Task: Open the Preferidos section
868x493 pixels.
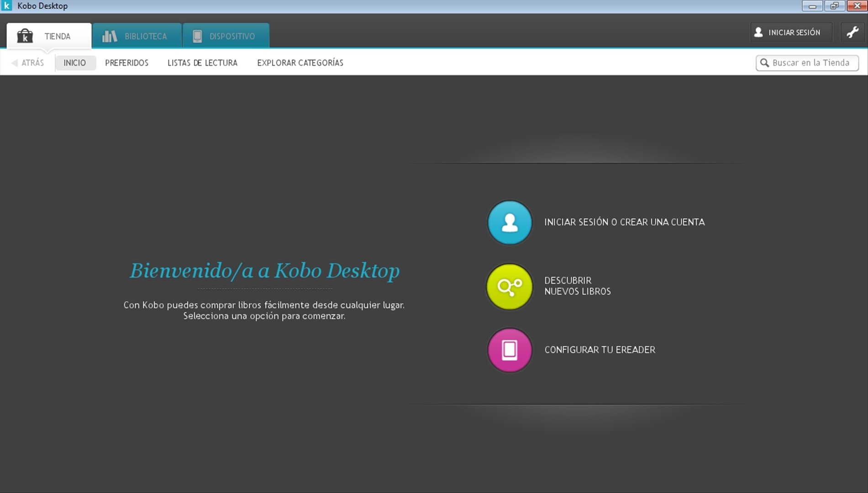Action: pyautogui.click(x=127, y=63)
